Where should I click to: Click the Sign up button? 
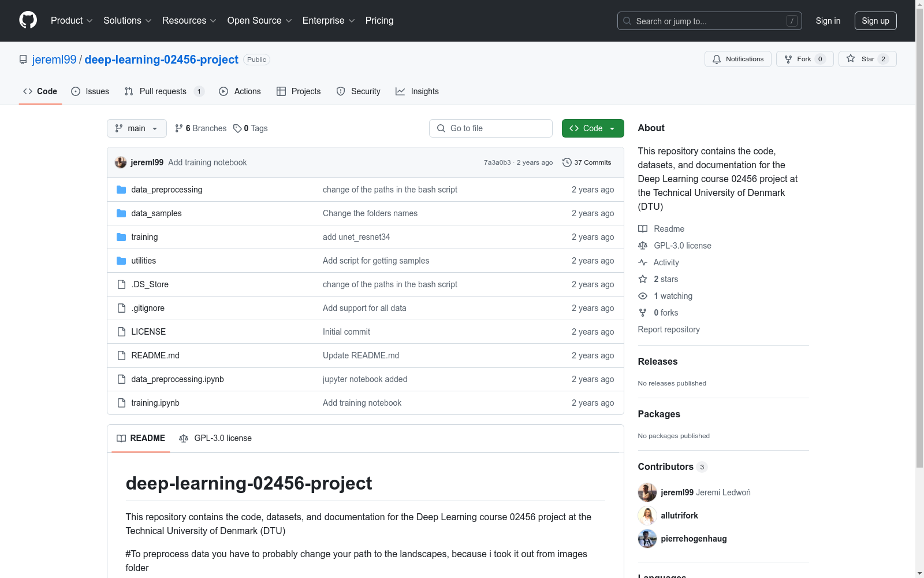tap(875, 21)
